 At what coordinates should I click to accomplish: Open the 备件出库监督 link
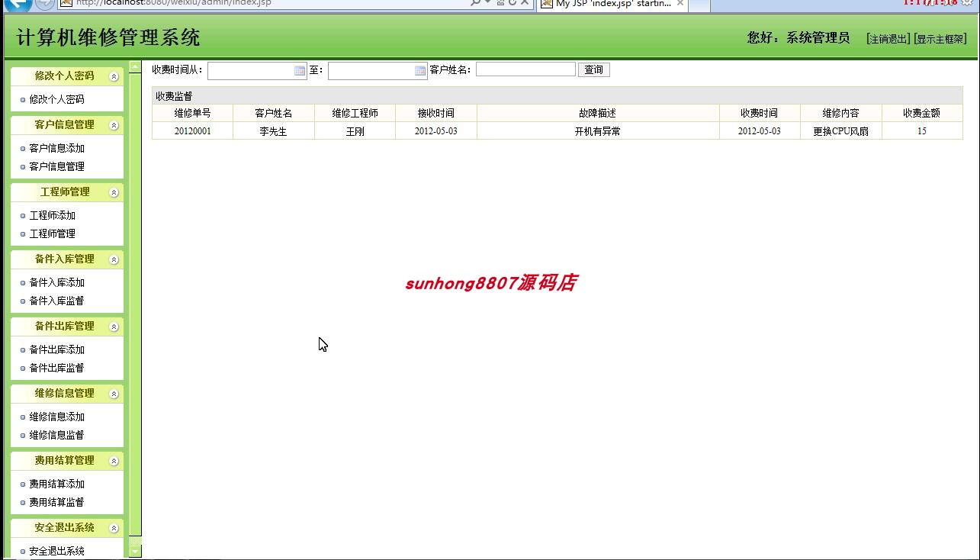pos(56,368)
